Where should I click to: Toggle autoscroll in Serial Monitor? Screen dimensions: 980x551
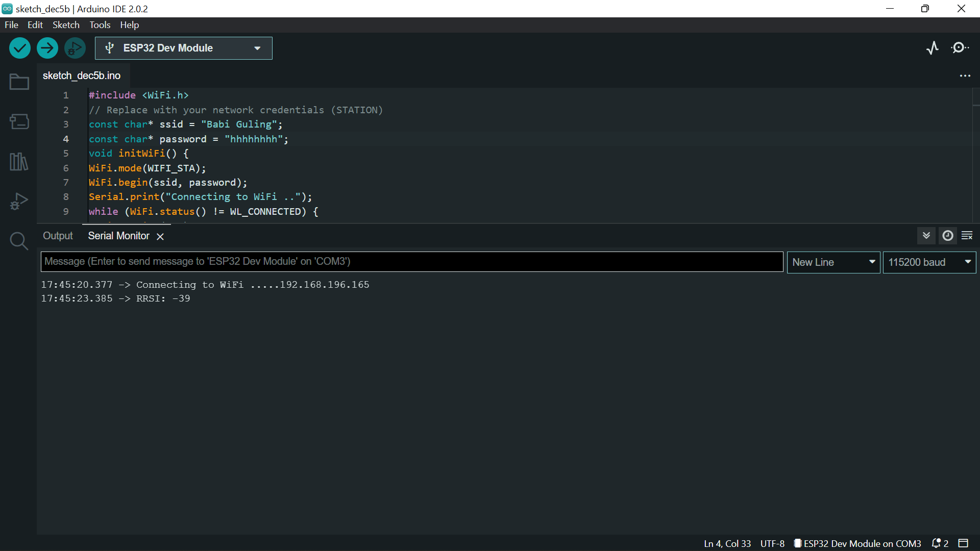pyautogui.click(x=926, y=235)
